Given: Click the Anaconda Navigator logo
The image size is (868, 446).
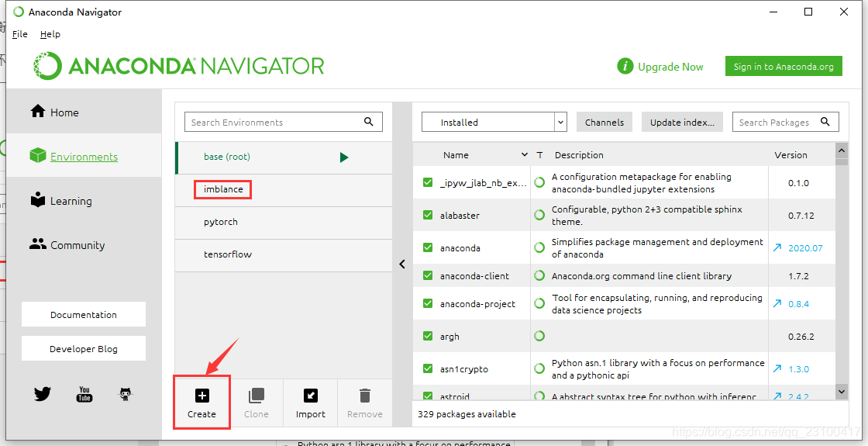Looking at the screenshot, I should (178, 66).
